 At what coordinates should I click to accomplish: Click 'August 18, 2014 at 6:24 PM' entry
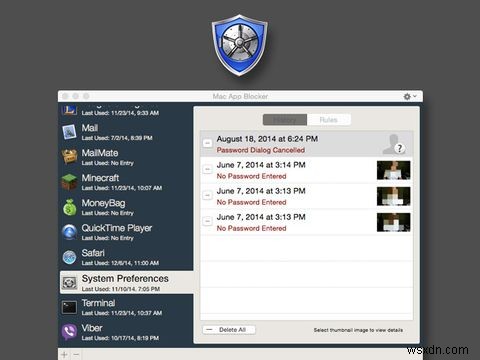[267, 139]
